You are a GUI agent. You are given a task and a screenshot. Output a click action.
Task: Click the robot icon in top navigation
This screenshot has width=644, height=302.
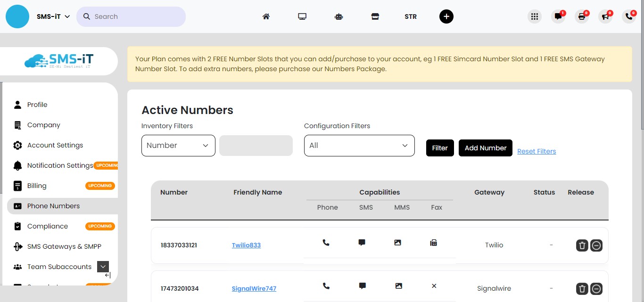(339, 16)
